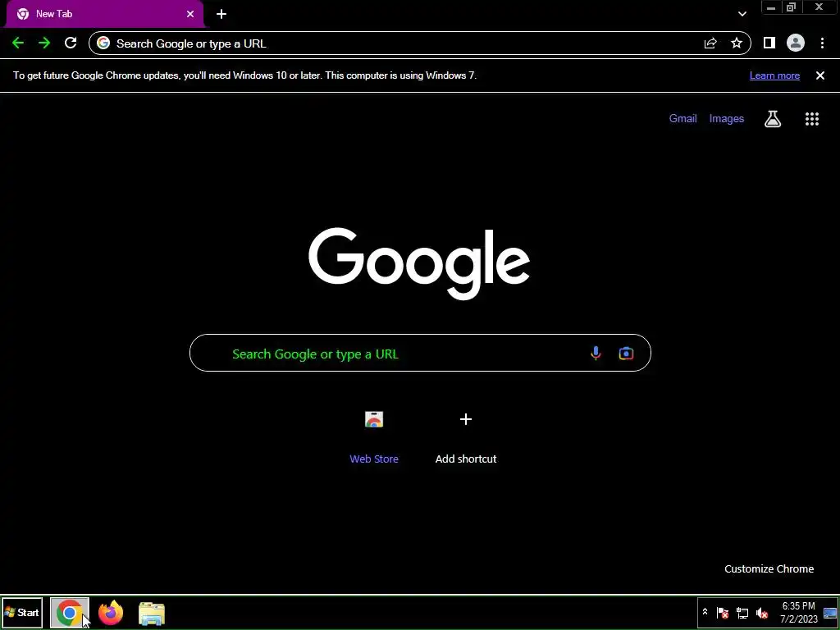The height and width of the screenshot is (630, 840).
Task: Open the Windows Start menu
Action: [x=22, y=612]
